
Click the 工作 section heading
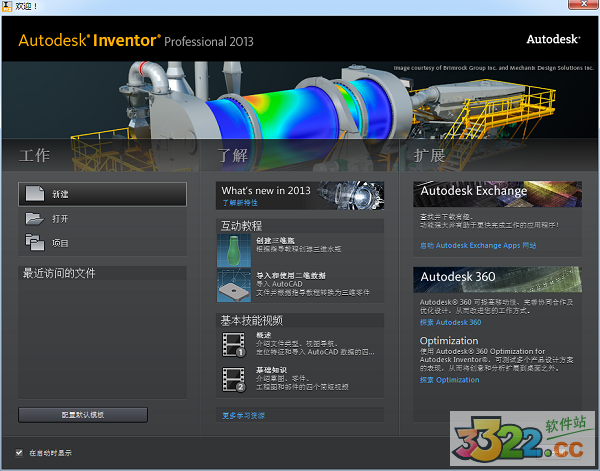[34, 155]
